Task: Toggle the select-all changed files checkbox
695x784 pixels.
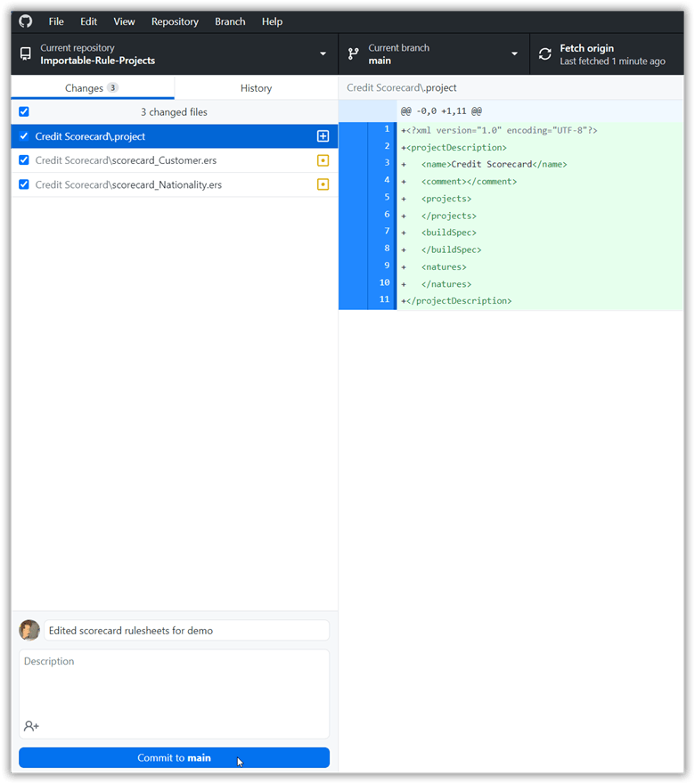Action: point(24,111)
